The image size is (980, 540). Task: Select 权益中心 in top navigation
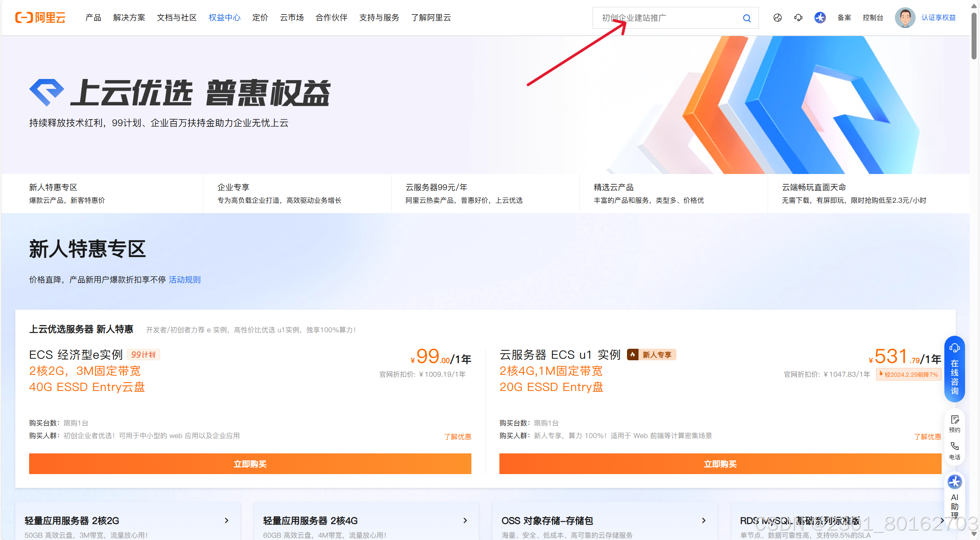tap(224, 18)
